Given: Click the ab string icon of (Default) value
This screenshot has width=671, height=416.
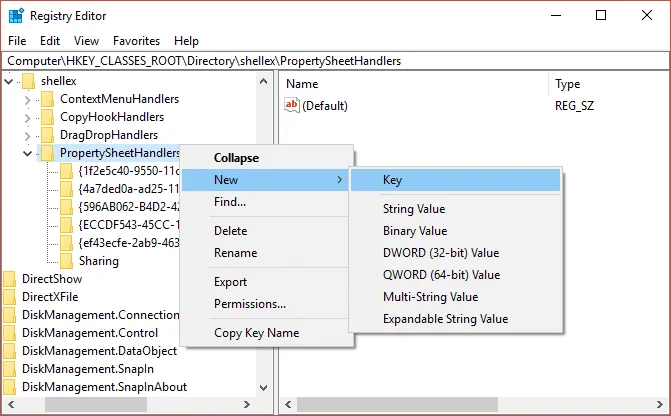Looking at the screenshot, I should (291, 105).
